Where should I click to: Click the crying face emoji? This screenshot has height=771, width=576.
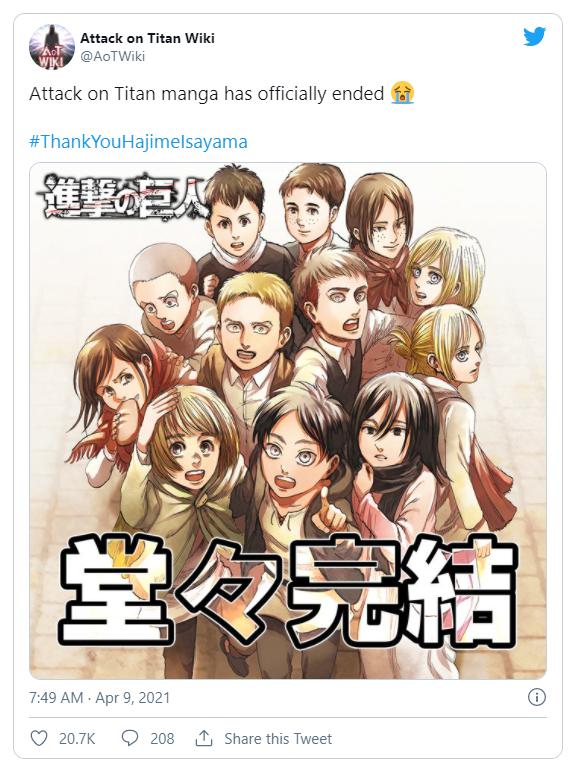coord(403,93)
